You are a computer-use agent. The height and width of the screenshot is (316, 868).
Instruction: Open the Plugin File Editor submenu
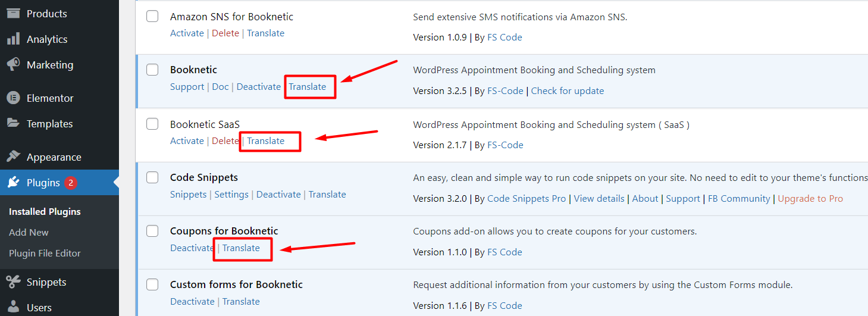tap(45, 254)
